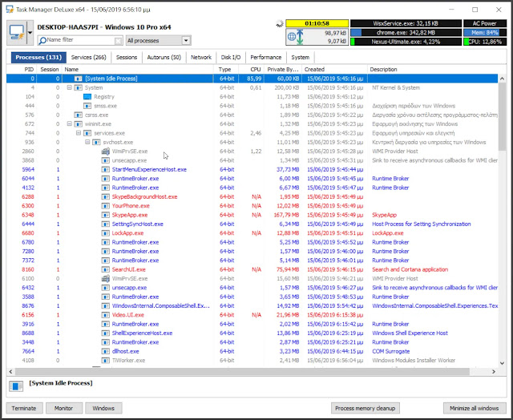Sort by the PID column header
Viewport: 513px width, 420px height.
click(x=22, y=70)
